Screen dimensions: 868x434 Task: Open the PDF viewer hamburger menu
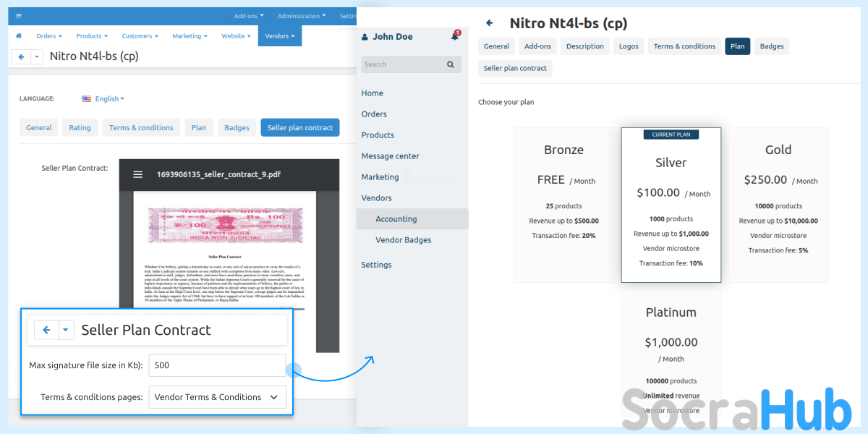tap(138, 174)
